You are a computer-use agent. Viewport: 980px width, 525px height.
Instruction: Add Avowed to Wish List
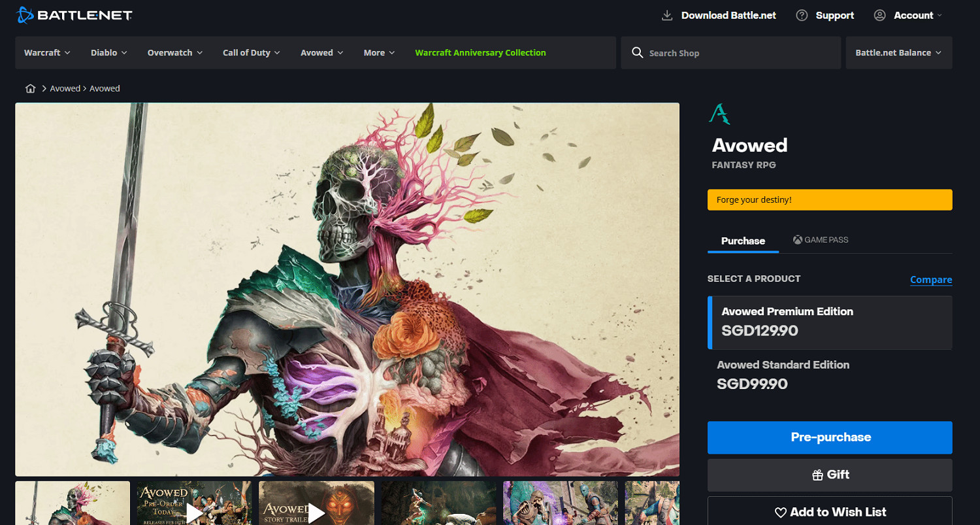tap(830, 512)
